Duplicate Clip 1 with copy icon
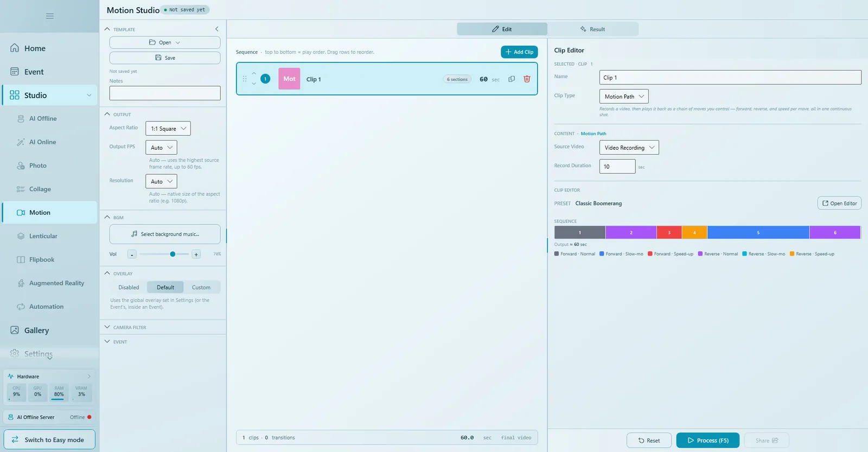 pyautogui.click(x=512, y=79)
